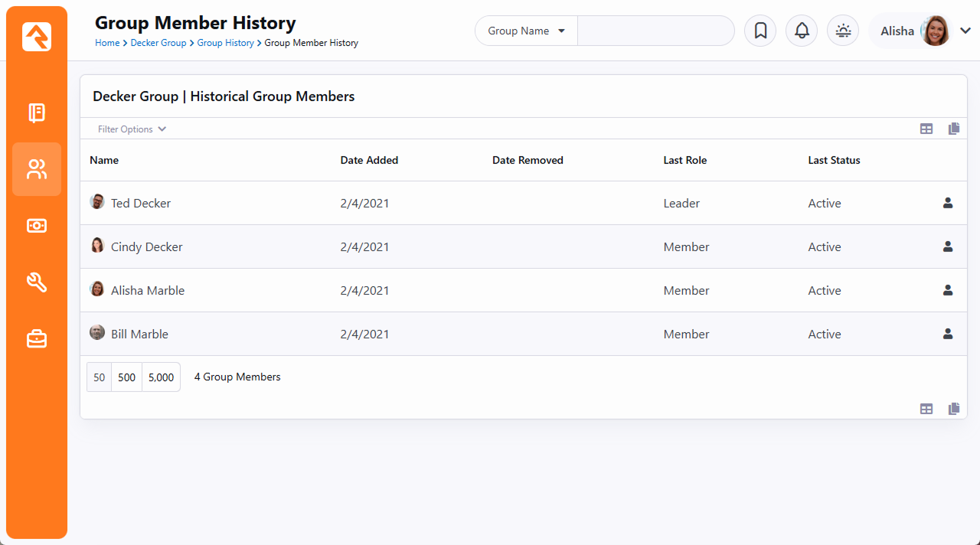Viewport: 980px width, 545px height.
Task: Open the notifications bell
Action: [802, 31]
